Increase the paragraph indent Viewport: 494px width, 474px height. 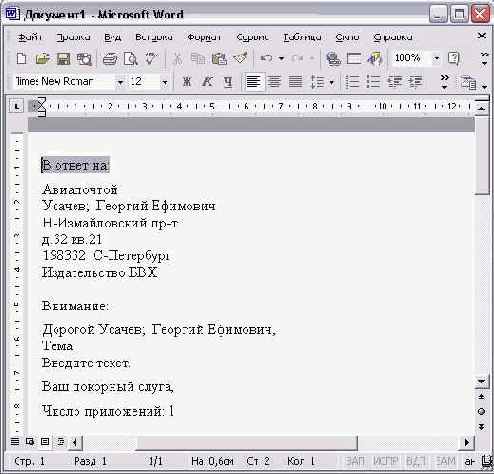[x=415, y=82]
